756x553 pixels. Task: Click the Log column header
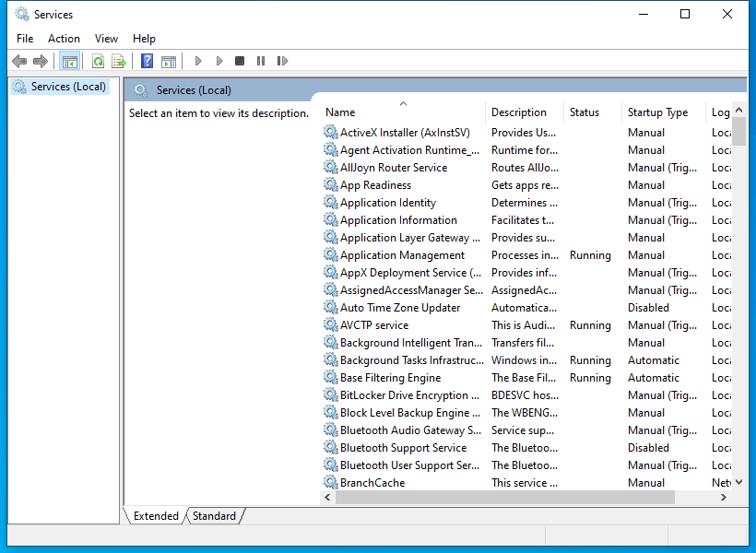coord(719,112)
